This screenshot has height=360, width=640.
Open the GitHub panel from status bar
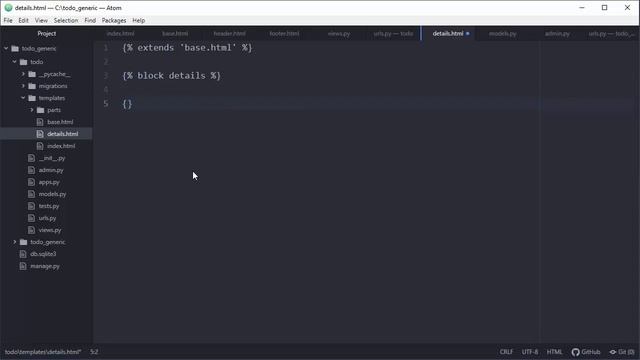click(586, 352)
